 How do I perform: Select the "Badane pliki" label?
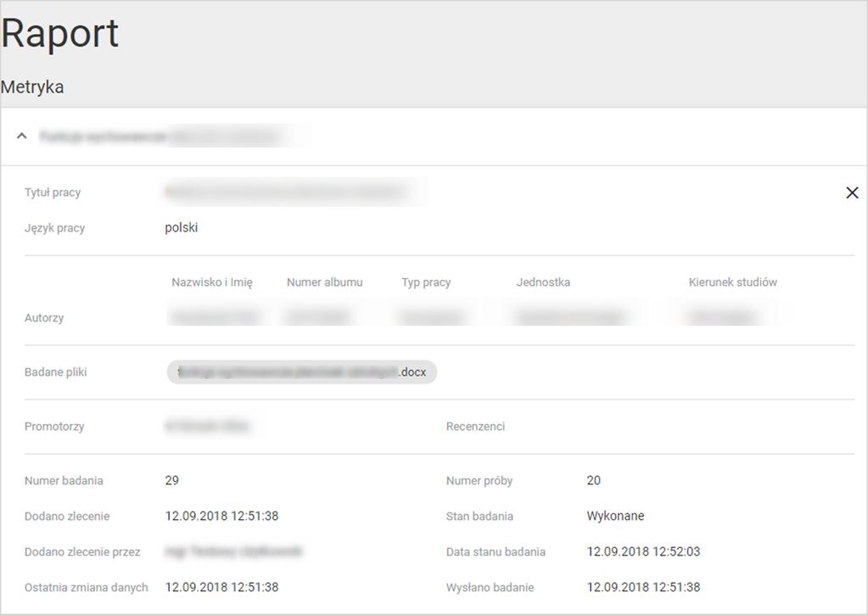click(55, 372)
